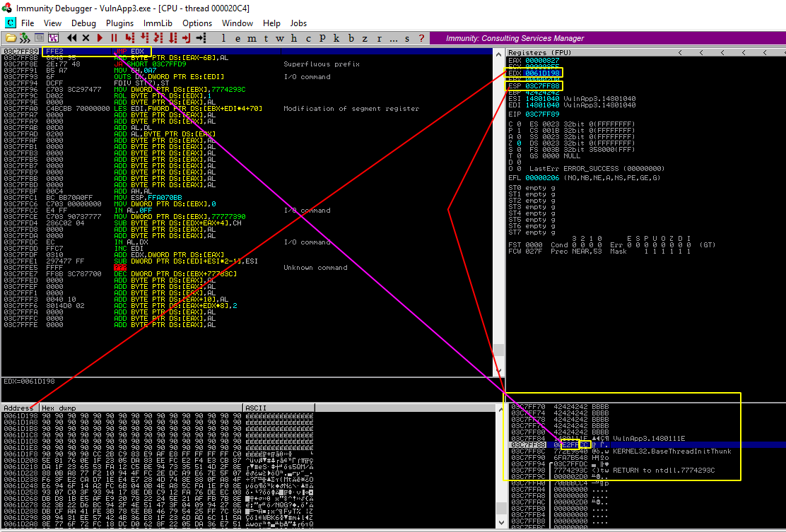Click the Step into toolbar icon
786x532 pixels.
coord(130,38)
